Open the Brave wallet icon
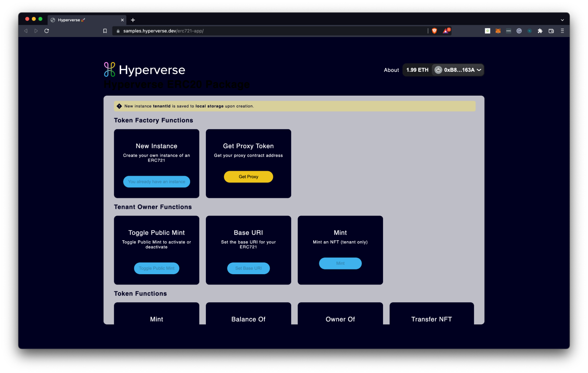The width and height of the screenshot is (588, 373). click(x=551, y=31)
